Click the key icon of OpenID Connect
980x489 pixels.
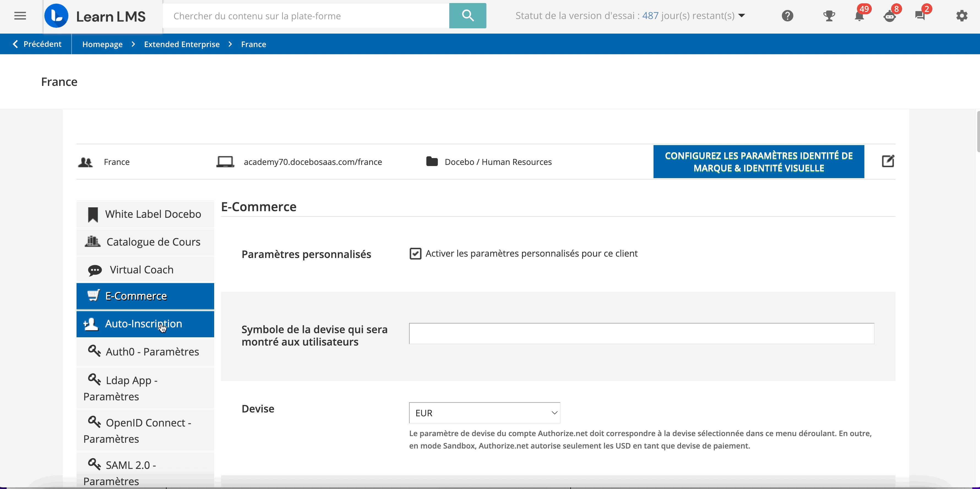tap(94, 421)
